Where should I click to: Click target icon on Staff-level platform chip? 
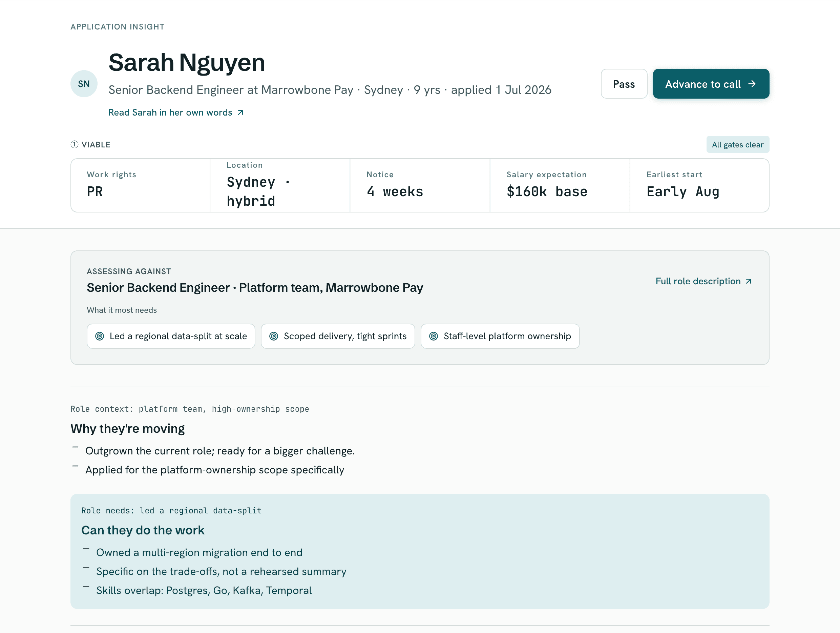point(434,336)
